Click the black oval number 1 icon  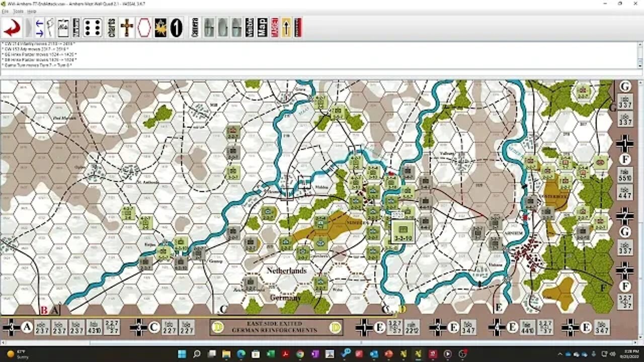click(x=176, y=28)
